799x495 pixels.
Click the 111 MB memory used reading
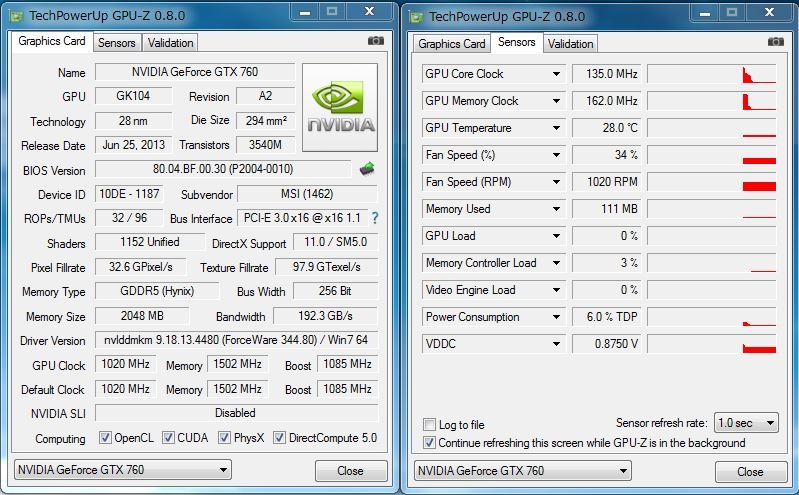606,209
